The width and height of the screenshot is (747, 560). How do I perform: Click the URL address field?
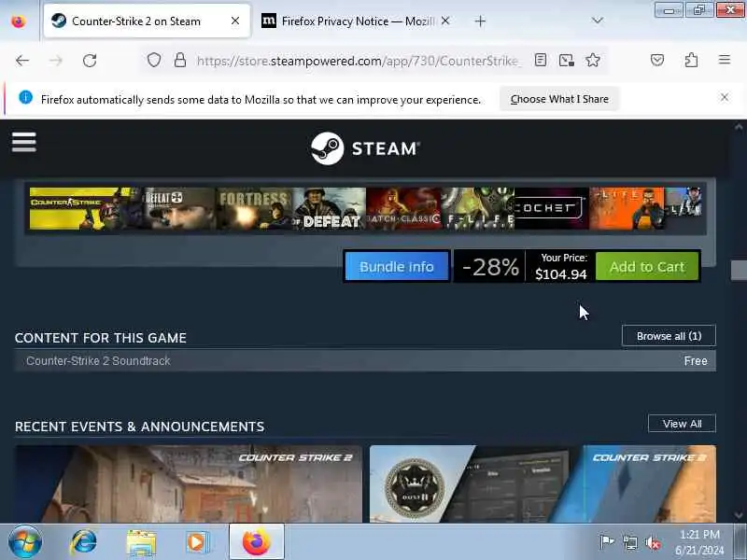coord(358,61)
